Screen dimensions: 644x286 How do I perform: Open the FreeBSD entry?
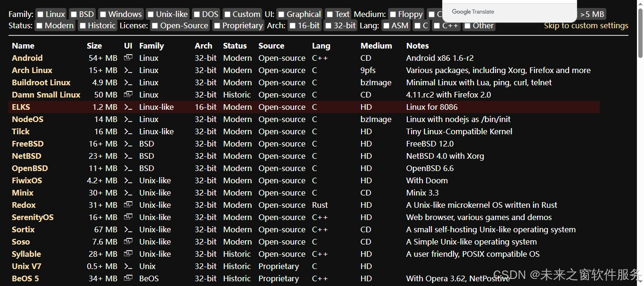coord(27,144)
